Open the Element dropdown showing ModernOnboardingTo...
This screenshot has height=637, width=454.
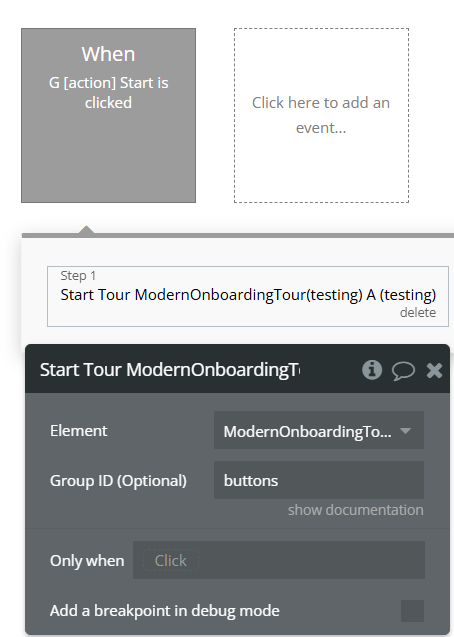[x=319, y=430]
